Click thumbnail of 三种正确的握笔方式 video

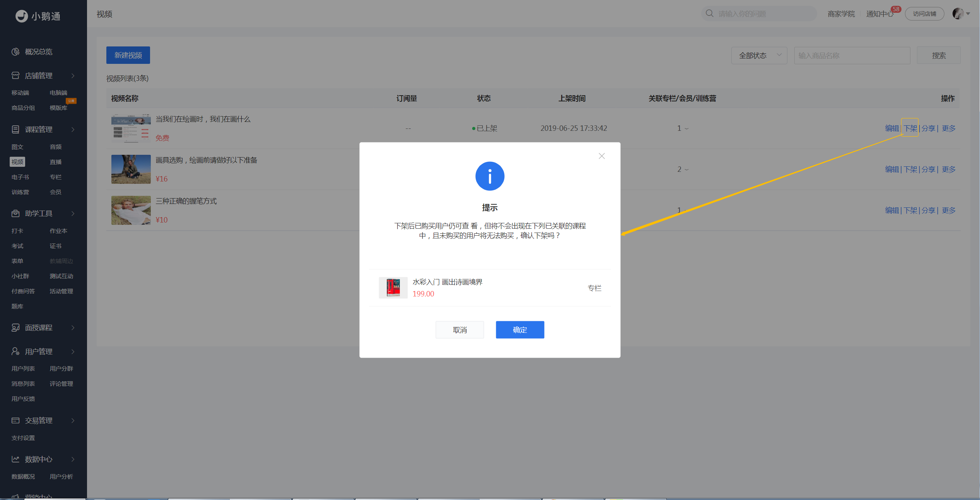pyautogui.click(x=131, y=210)
